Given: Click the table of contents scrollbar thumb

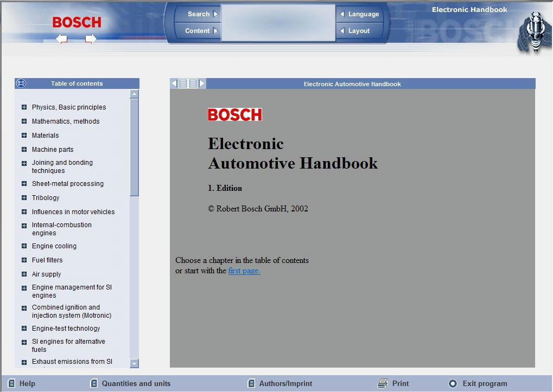Looking at the screenshot, I should (x=134, y=147).
